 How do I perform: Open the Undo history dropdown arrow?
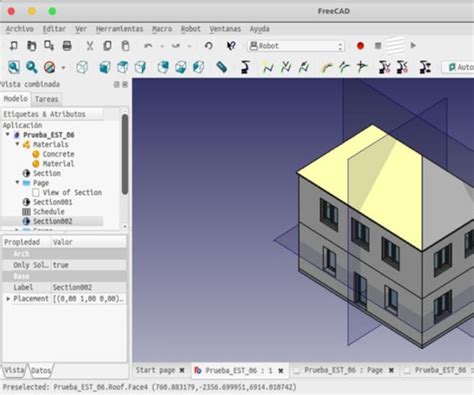click(162, 46)
